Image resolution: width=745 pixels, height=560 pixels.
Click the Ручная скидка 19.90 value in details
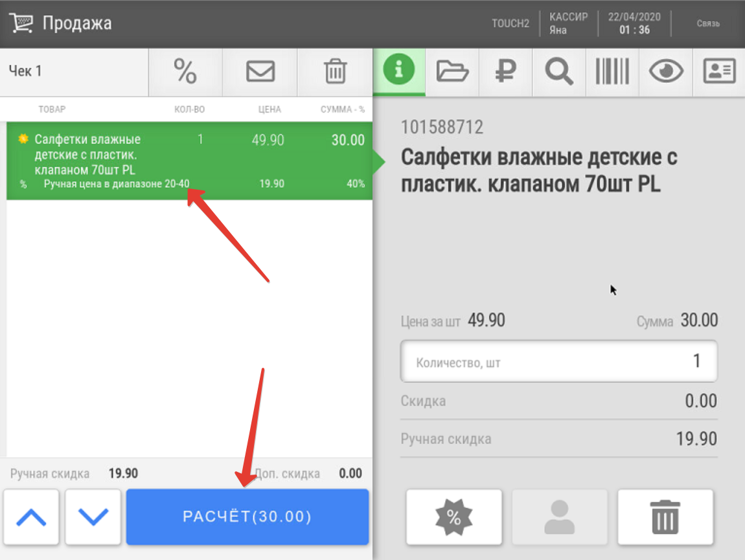click(x=696, y=439)
